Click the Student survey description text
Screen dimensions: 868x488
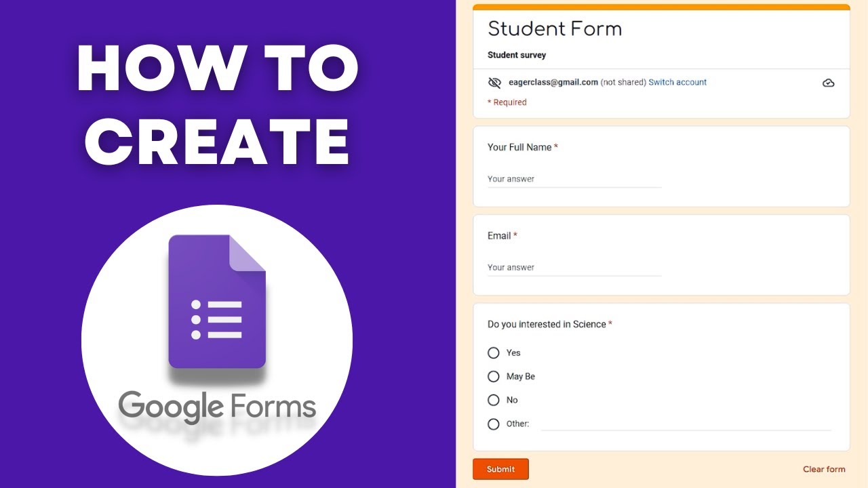[517, 55]
